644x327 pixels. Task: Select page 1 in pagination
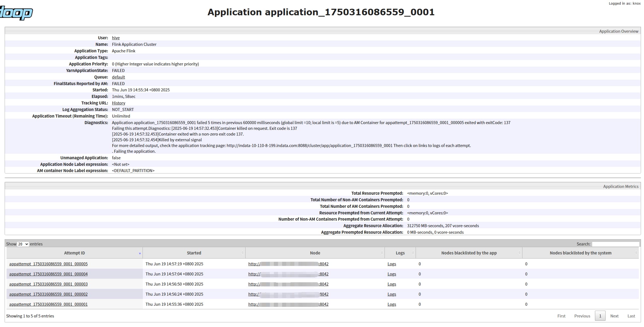[x=600, y=316]
